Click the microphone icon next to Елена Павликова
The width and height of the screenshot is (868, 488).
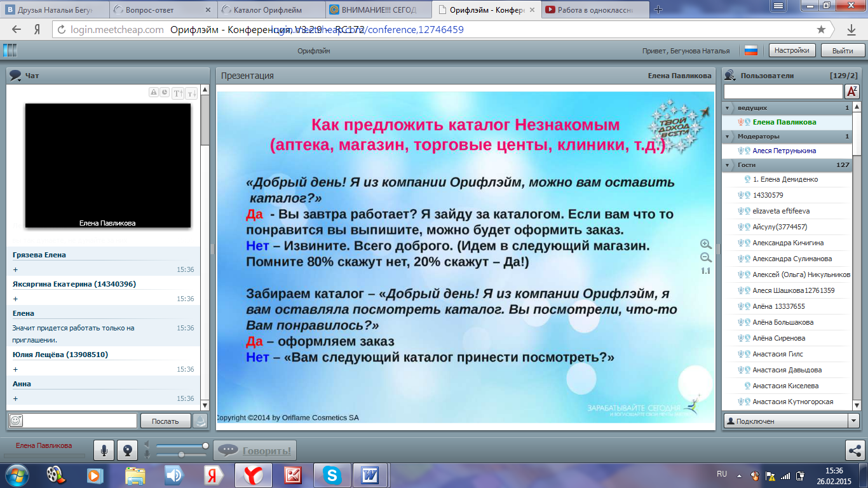pyautogui.click(x=740, y=122)
